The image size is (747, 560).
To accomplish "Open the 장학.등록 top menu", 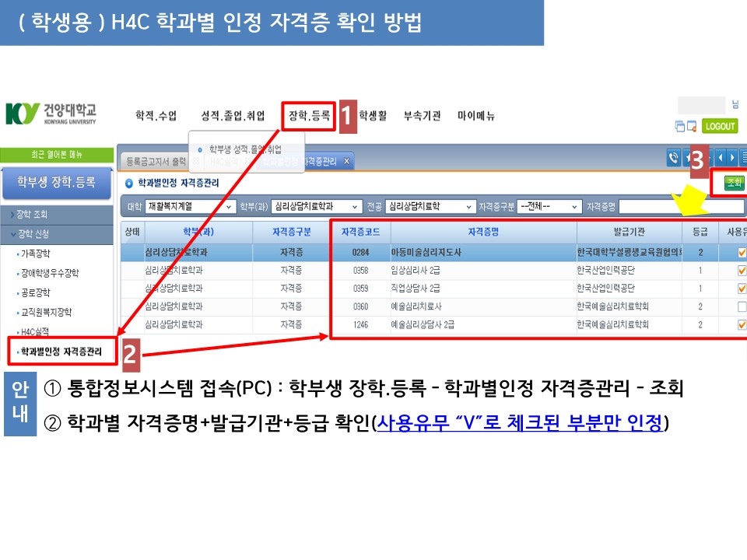I will [x=309, y=116].
